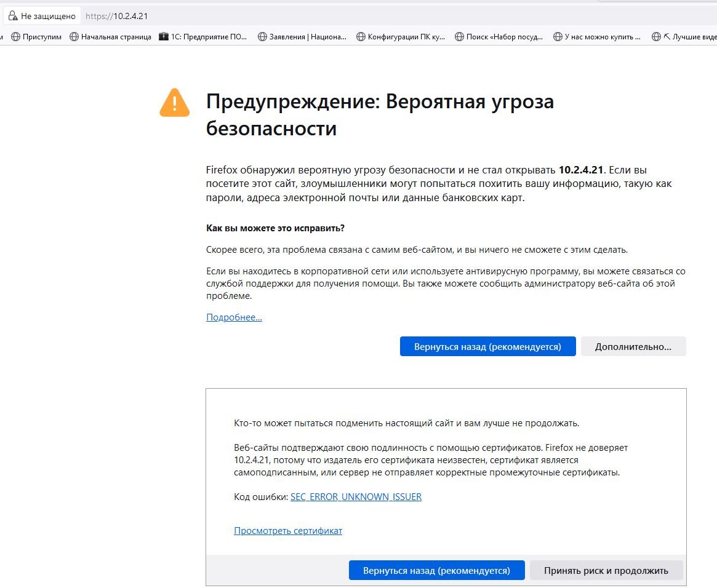Image resolution: width=717 pixels, height=588 pixels.
Task: Open the SEC_ERROR_UNKNOWN_ISSUER error code link
Action: 356,496
